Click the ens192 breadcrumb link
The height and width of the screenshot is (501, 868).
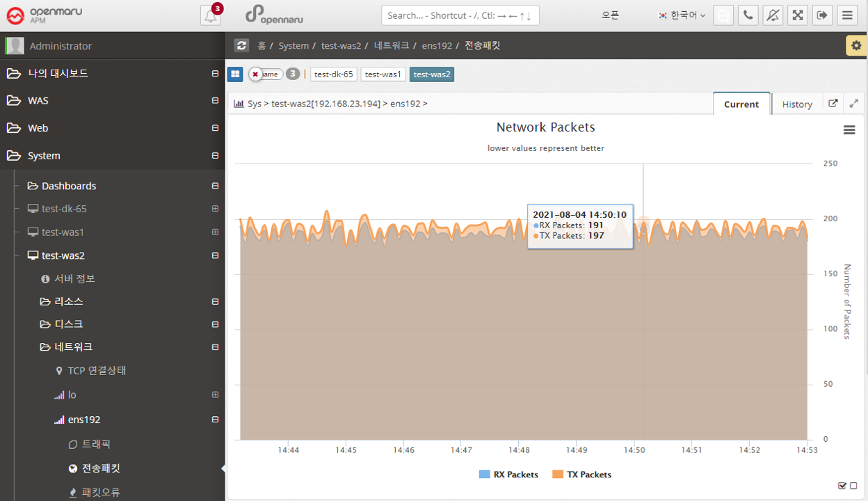436,46
